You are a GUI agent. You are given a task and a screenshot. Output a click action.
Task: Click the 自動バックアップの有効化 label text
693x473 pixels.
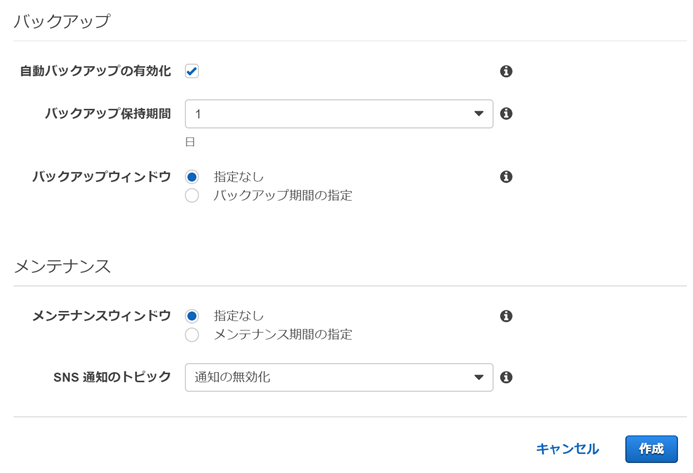(95, 71)
